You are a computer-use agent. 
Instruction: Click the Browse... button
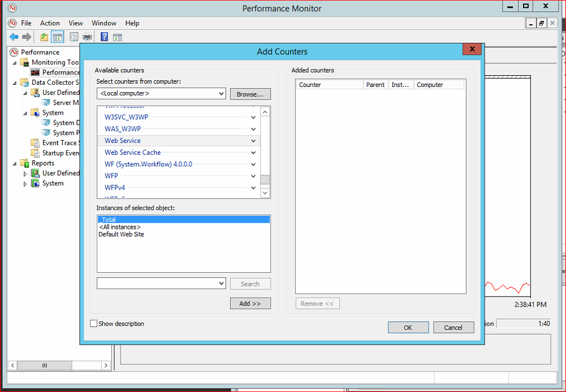point(250,94)
